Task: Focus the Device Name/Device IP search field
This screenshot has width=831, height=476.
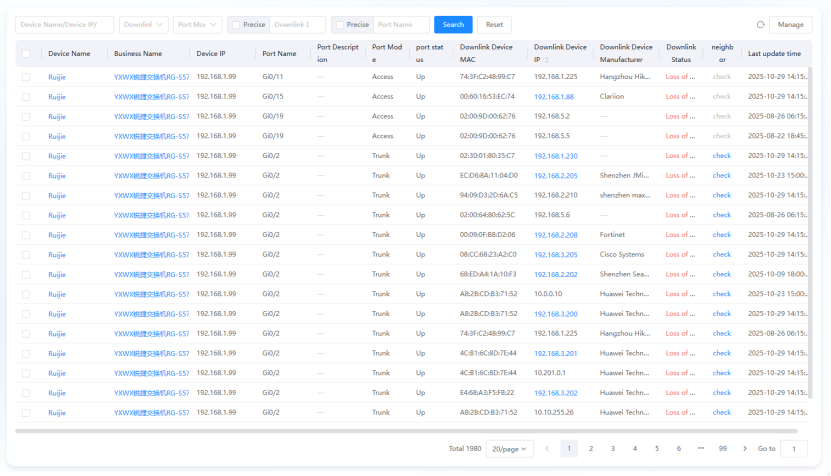Action: (x=64, y=24)
